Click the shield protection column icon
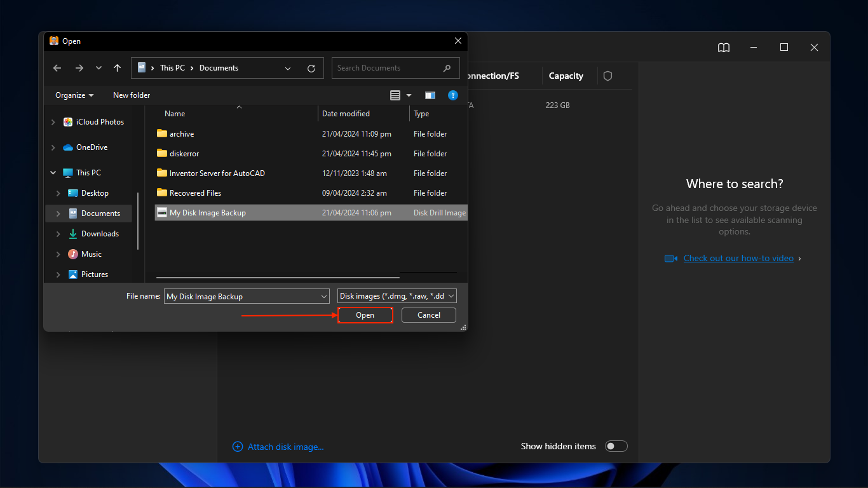The width and height of the screenshot is (868, 488). [x=607, y=76]
